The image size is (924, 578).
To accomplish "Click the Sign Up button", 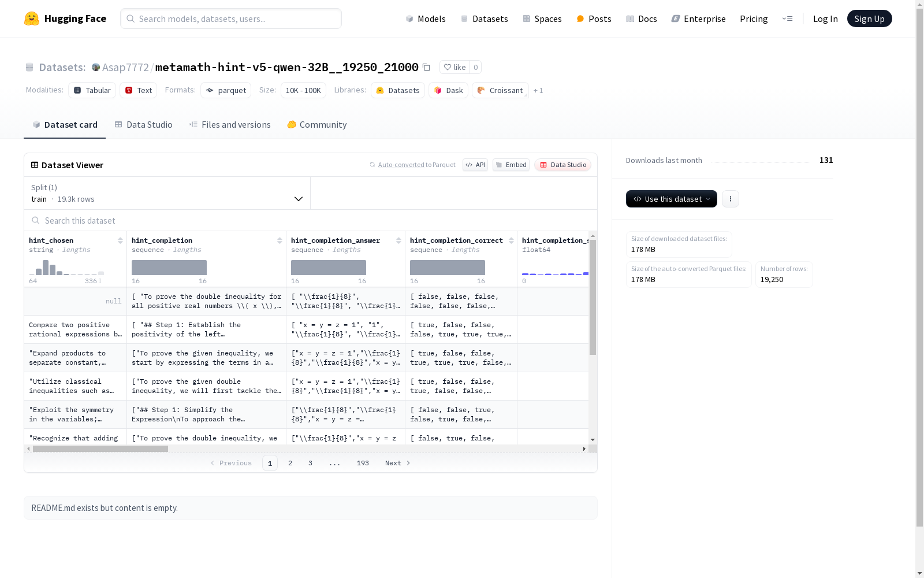I will click(x=870, y=18).
